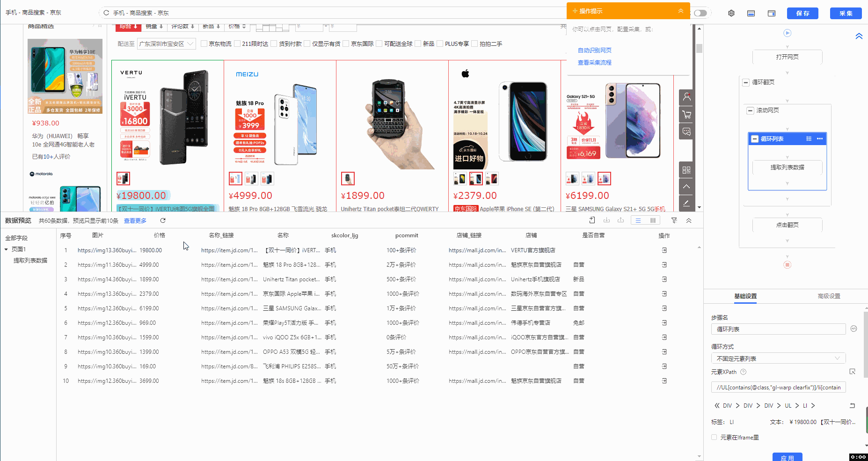Click the 采集 collect button
The height and width of the screenshot is (461, 868).
tap(846, 13)
